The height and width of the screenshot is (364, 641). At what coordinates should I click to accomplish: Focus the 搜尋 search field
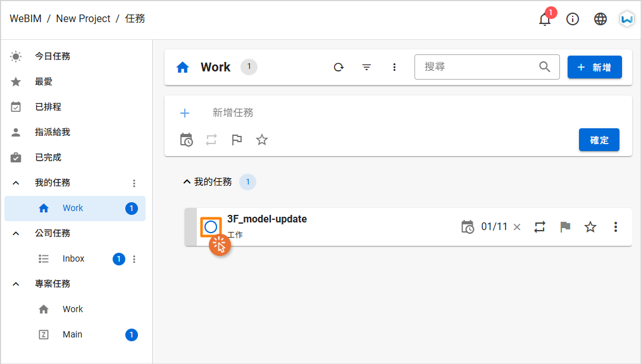click(x=480, y=67)
